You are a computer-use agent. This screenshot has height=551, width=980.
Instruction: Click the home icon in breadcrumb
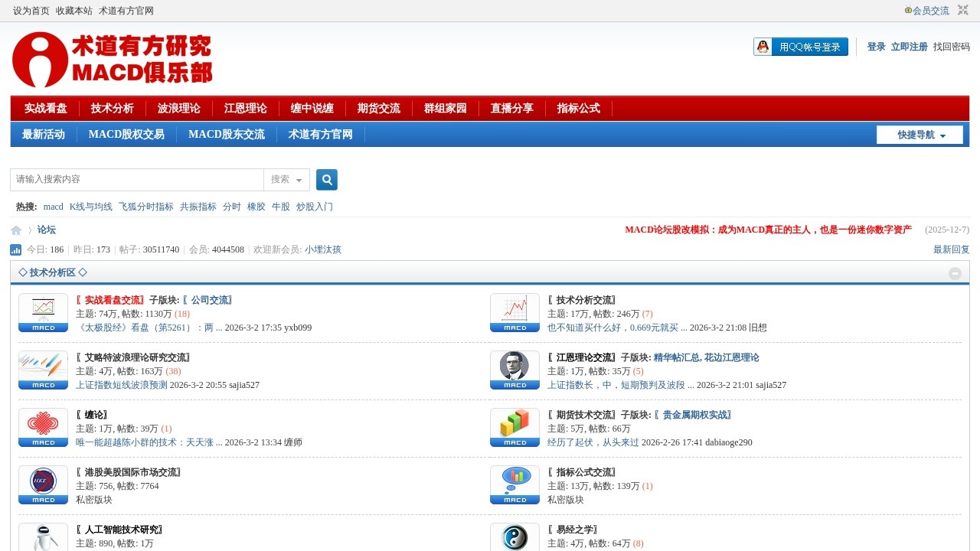tap(16, 230)
